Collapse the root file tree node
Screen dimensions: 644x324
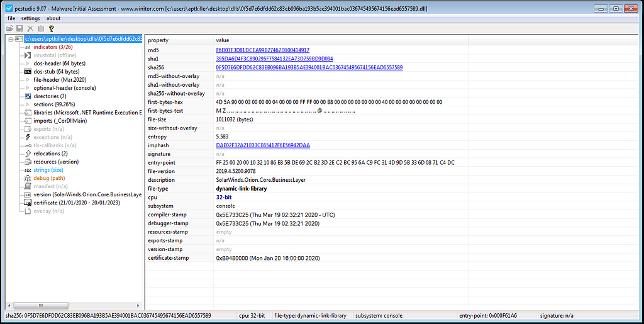click(x=10, y=39)
